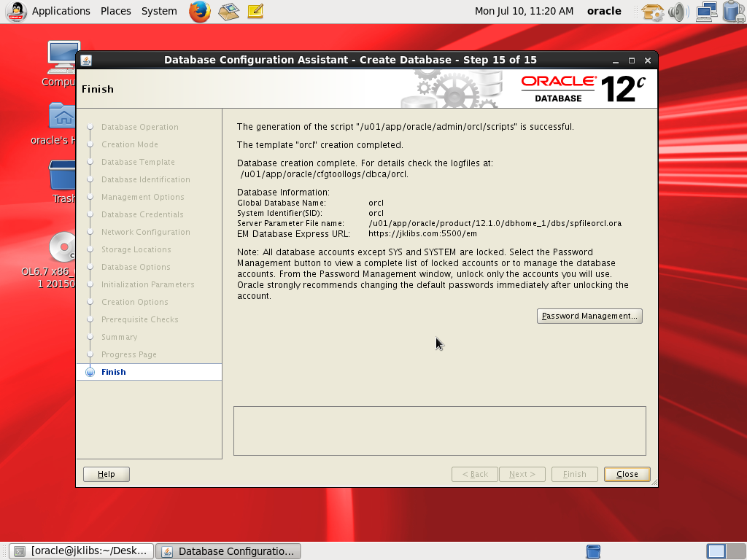Image resolution: width=747 pixels, height=560 pixels.
Task: Select the Prerequisite Checks step
Action: coord(139,319)
